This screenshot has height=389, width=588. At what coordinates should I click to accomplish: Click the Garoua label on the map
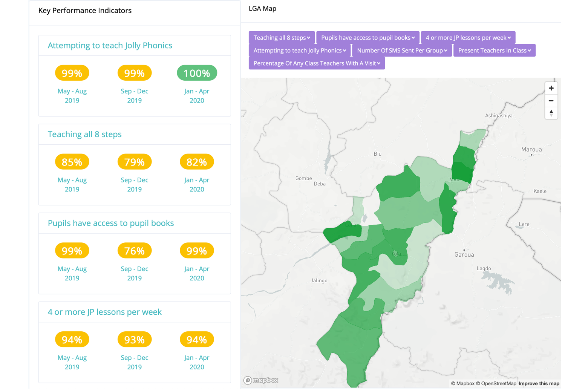(464, 254)
